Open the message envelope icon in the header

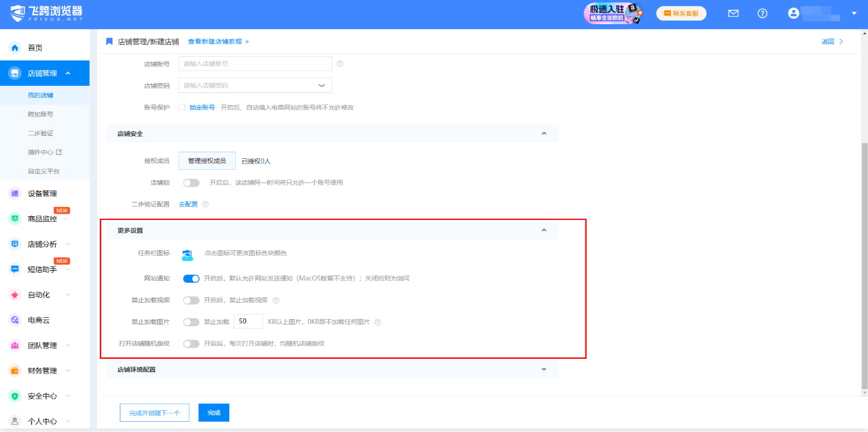[733, 13]
